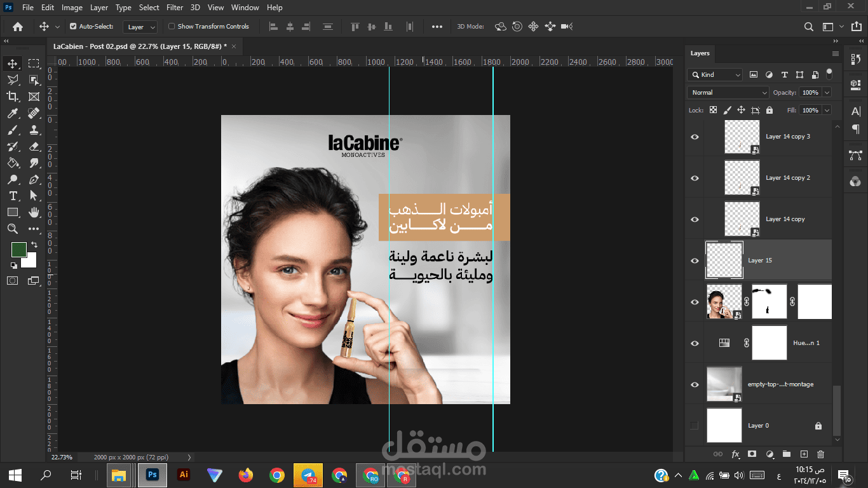The height and width of the screenshot is (488, 868).
Task: Create a new layer group folder
Action: (786, 454)
